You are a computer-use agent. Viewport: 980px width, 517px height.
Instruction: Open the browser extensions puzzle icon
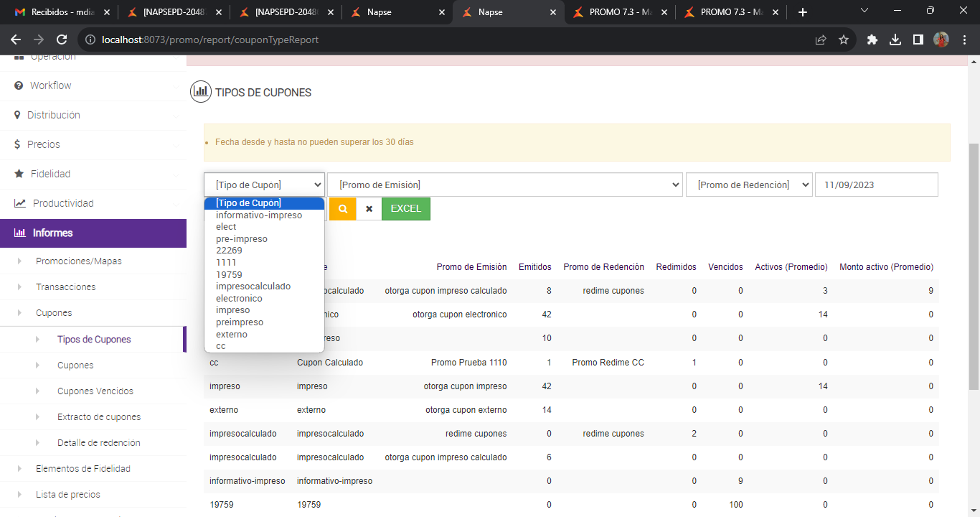872,40
